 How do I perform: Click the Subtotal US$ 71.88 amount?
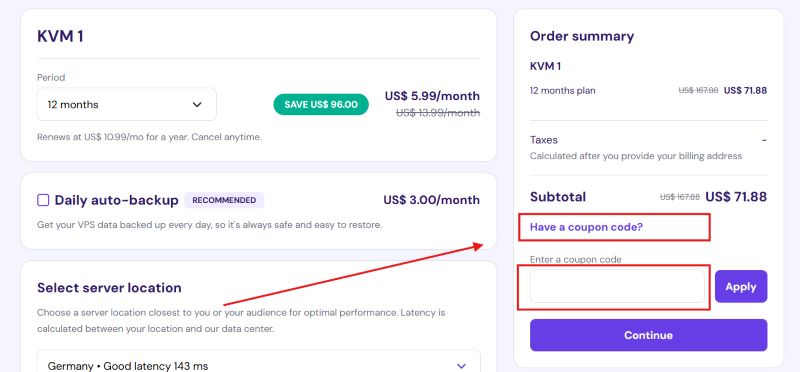coord(736,196)
